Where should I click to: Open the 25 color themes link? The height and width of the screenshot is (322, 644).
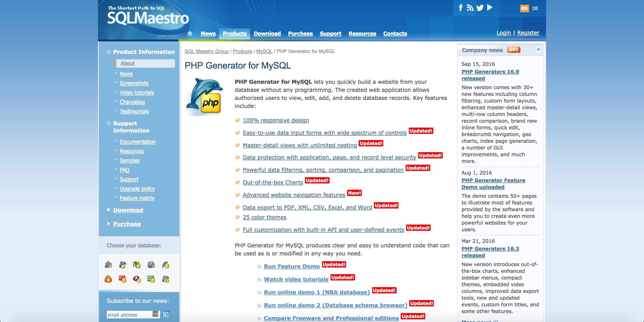tap(265, 217)
